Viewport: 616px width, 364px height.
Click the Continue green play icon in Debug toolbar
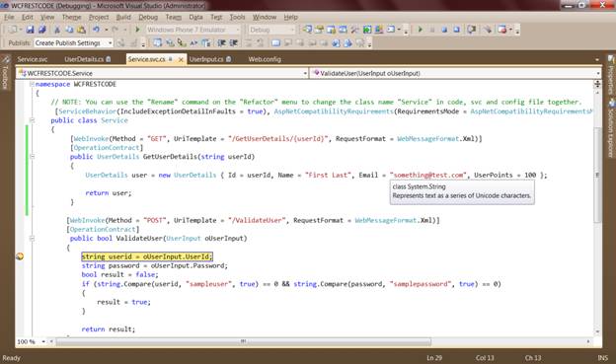pos(420,30)
